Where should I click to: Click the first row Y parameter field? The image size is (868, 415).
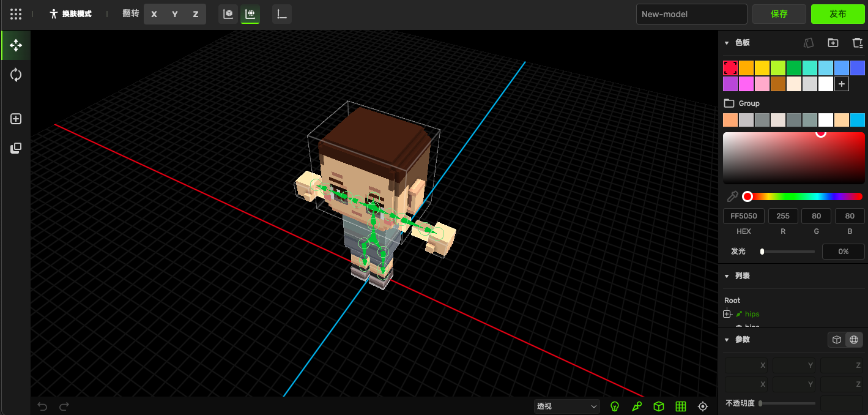(795, 365)
